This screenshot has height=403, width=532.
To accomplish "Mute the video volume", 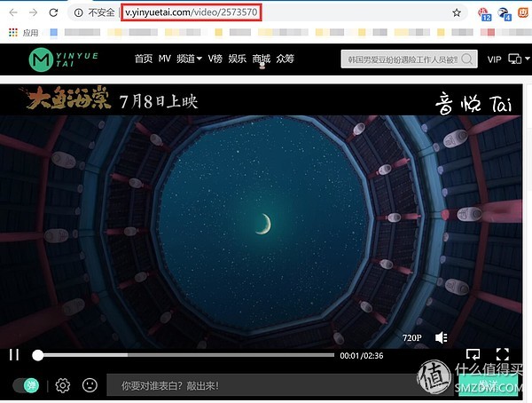I will [441, 337].
